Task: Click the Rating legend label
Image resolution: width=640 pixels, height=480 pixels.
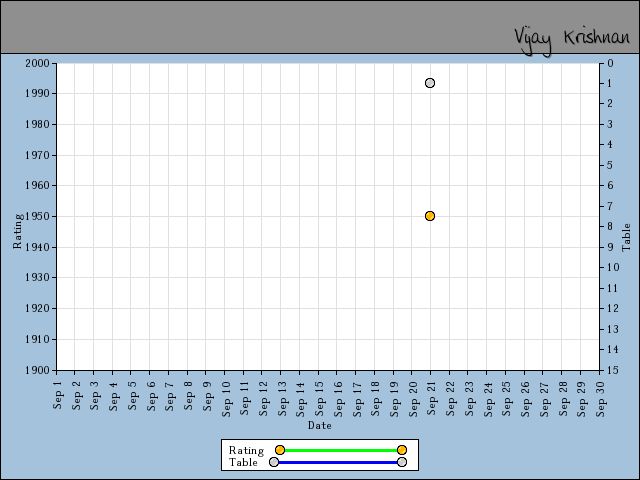Action: tap(247, 450)
